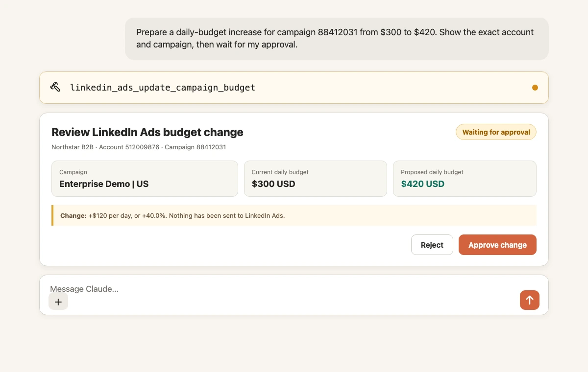Click the hammer tool icon beside linkedin_ads_update_campaign_budget

coord(55,88)
